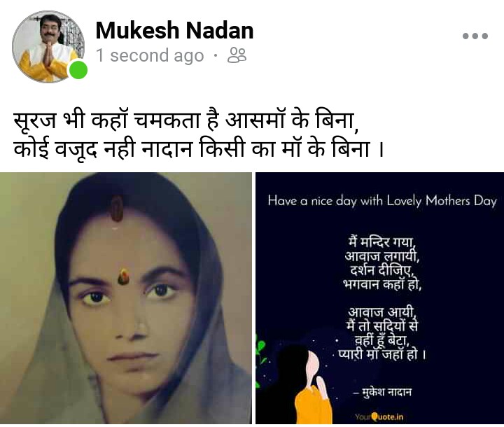Click the "1 second ago" timestamp
504x427 pixels.
point(150,55)
